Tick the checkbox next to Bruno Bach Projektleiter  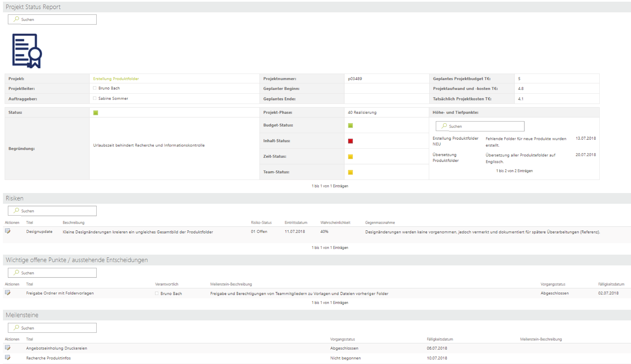(94, 88)
